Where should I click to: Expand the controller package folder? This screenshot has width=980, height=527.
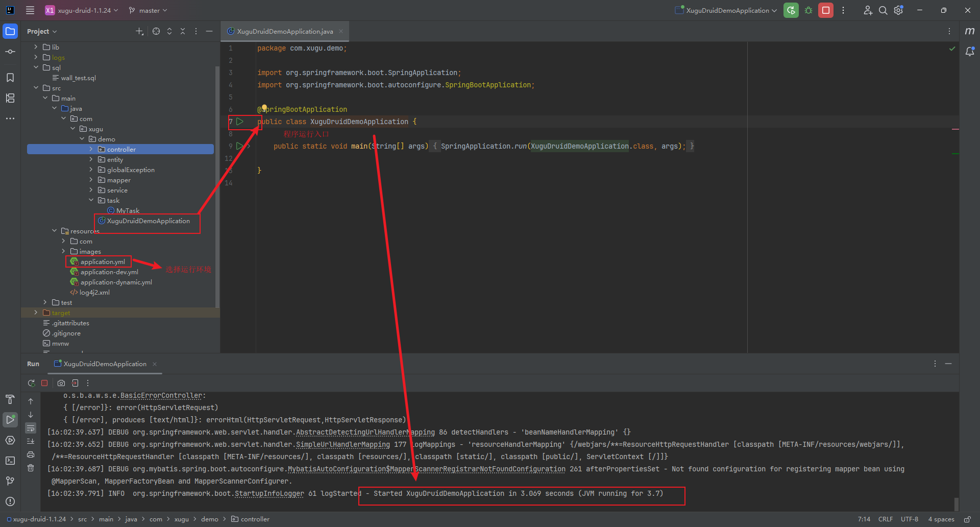(91, 149)
